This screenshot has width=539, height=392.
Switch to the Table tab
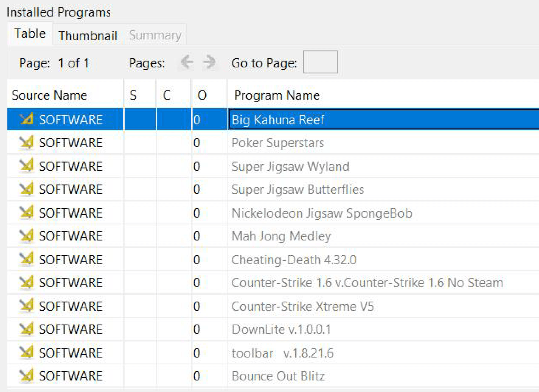coord(30,34)
